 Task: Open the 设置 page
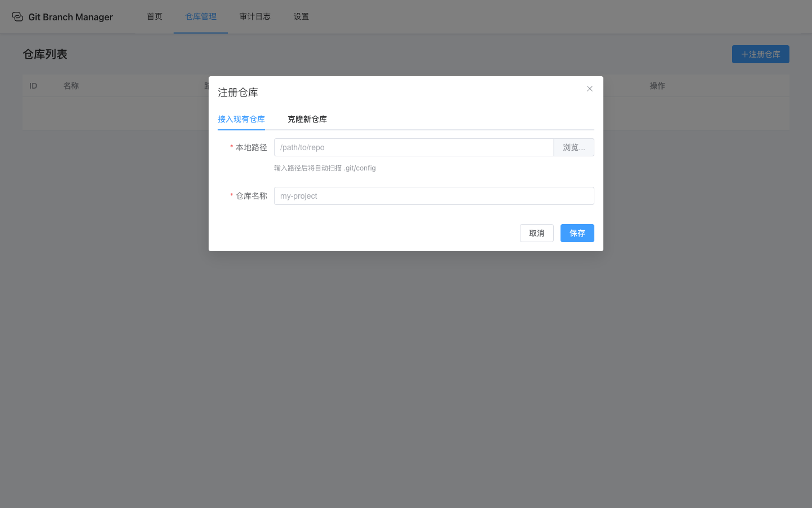coord(301,16)
